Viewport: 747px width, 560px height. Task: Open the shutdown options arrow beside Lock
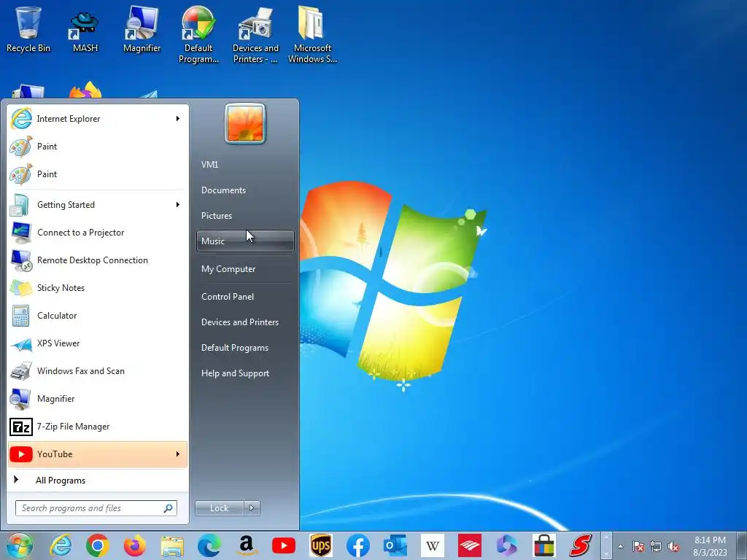point(252,508)
